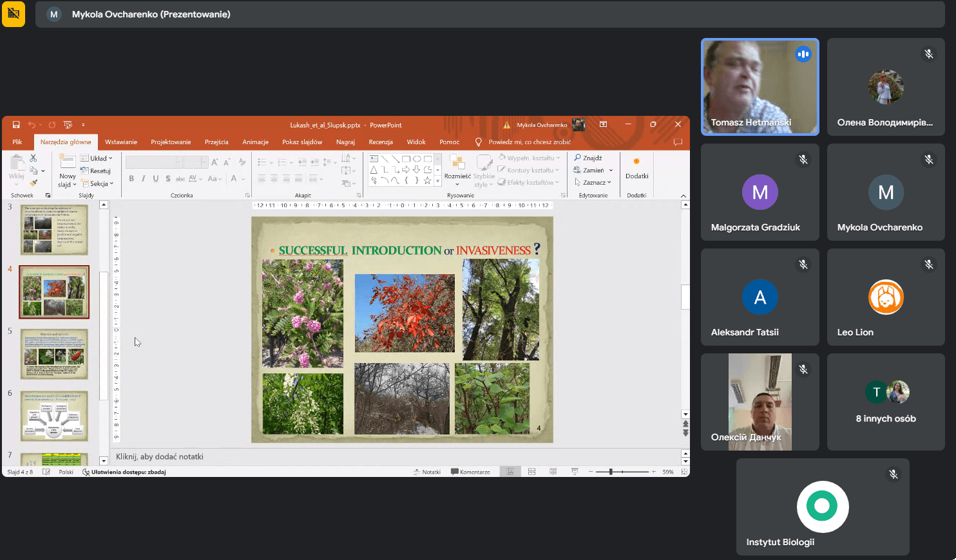Click the notes area 'Kliknij, aby dodać notatki'
Screen dimensions: 956x560
160,456
